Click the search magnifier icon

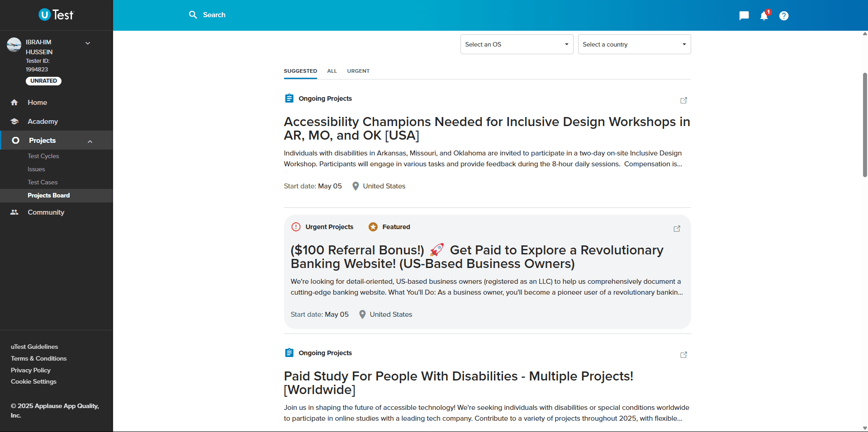[x=193, y=15]
